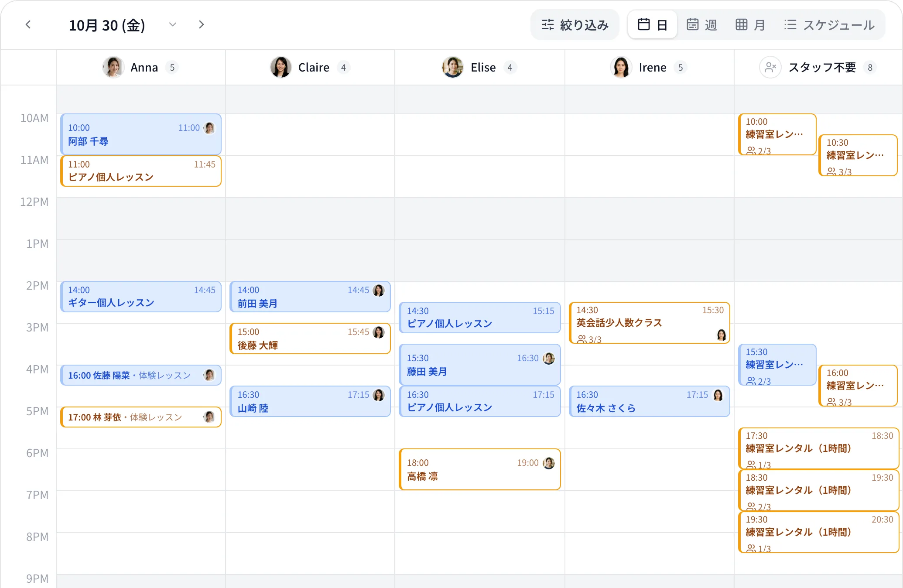The image size is (903, 588).
Task: Switch to 月 month view tab
Action: point(750,25)
